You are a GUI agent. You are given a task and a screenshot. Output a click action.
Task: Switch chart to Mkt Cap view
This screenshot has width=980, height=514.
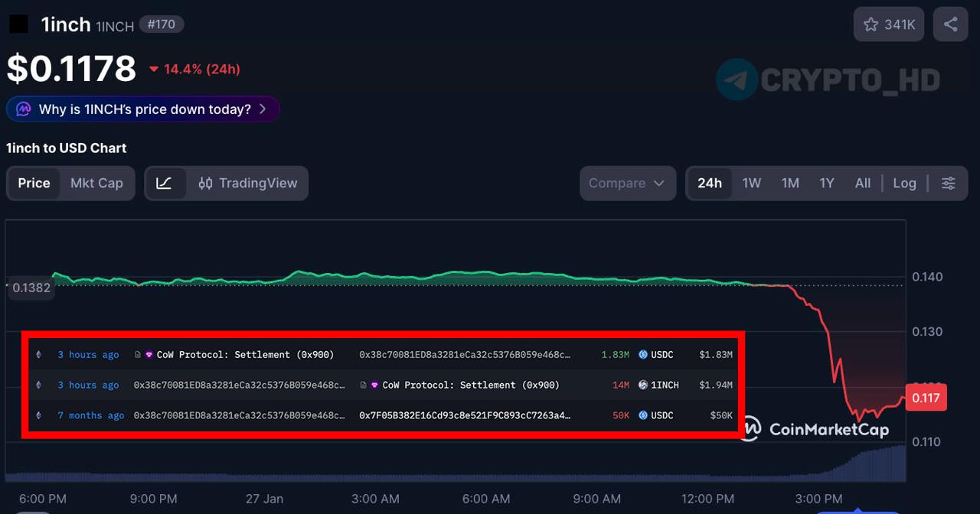pos(96,184)
